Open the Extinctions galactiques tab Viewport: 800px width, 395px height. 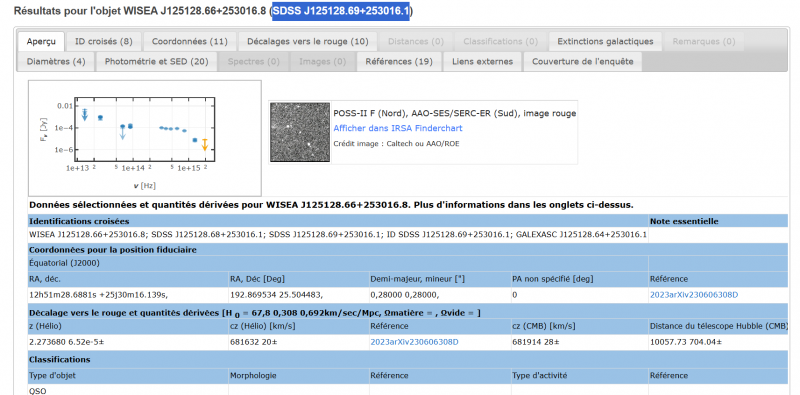[605, 41]
